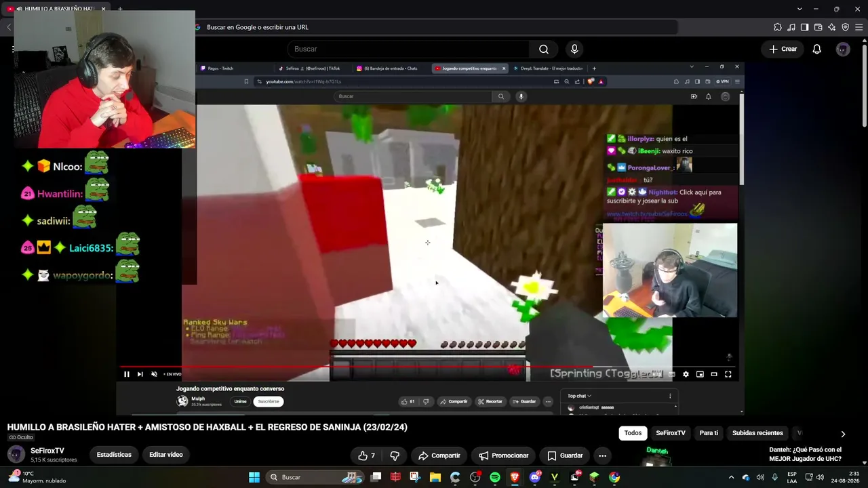Click the EN VIVO live indicator

point(172,374)
